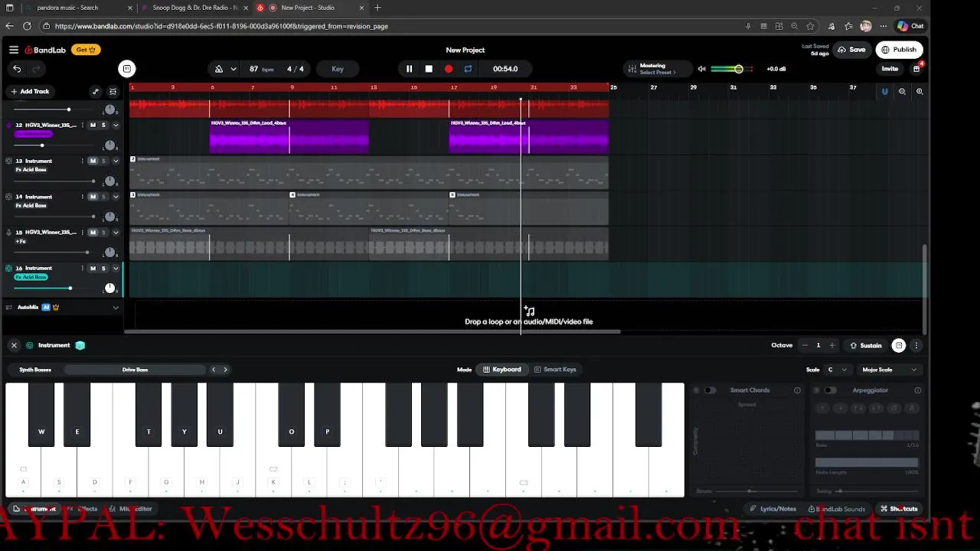Redo the last action
The image size is (980, 551).
pos(36,69)
